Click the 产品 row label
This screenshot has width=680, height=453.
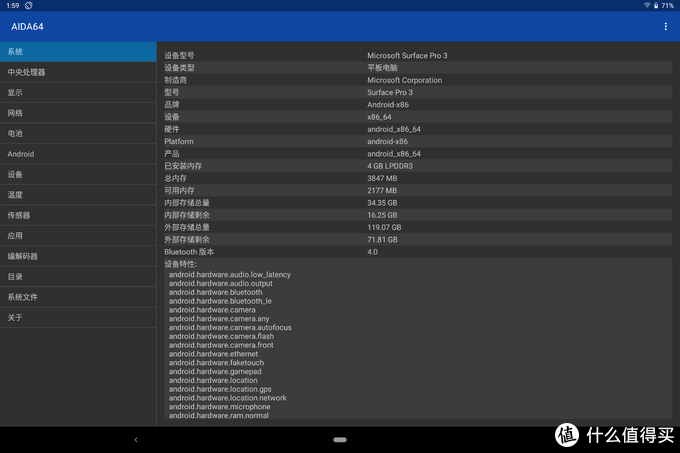[x=171, y=153]
